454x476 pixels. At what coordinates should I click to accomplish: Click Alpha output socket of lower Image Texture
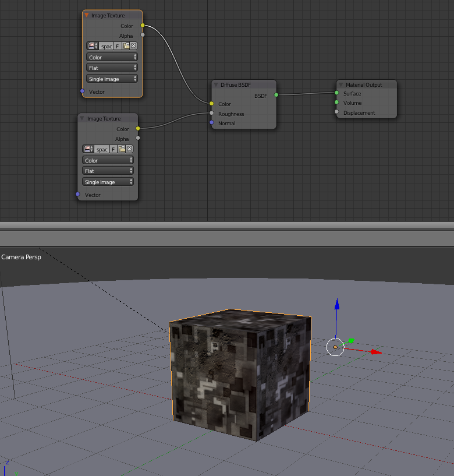[138, 138]
